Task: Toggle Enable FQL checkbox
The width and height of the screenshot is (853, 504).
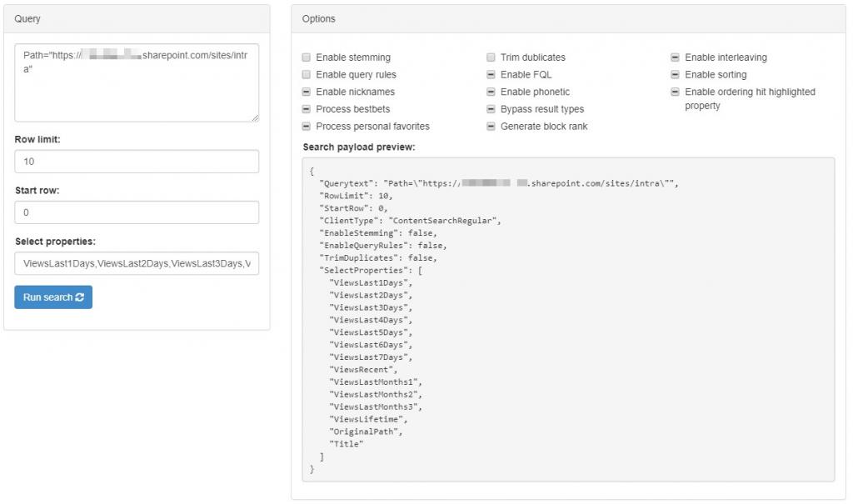Action: (x=491, y=75)
